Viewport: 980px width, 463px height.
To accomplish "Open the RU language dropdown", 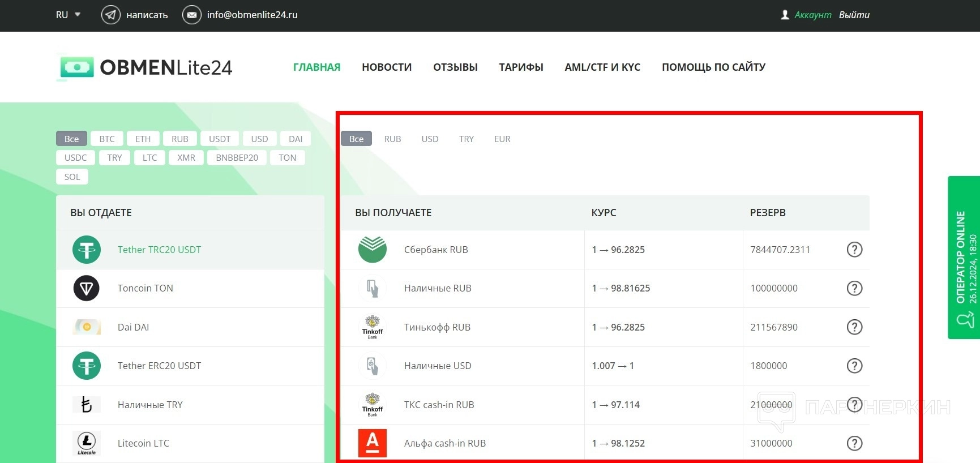I will pos(68,15).
